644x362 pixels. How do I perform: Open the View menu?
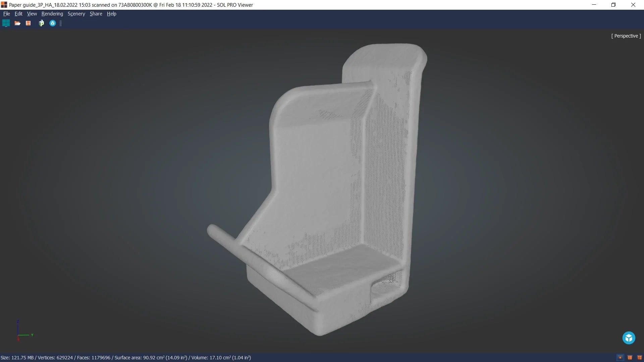pyautogui.click(x=32, y=14)
